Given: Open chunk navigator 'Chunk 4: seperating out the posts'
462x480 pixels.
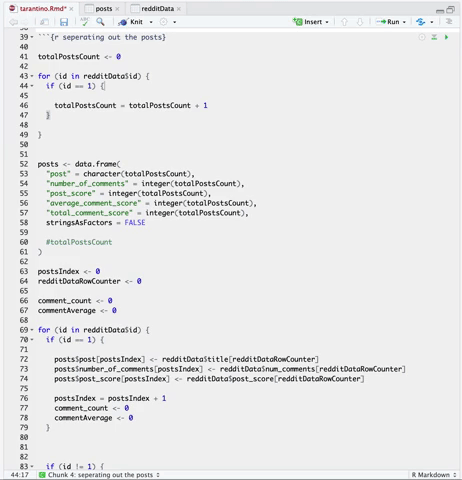Looking at the screenshot, I should coord(99,475).
